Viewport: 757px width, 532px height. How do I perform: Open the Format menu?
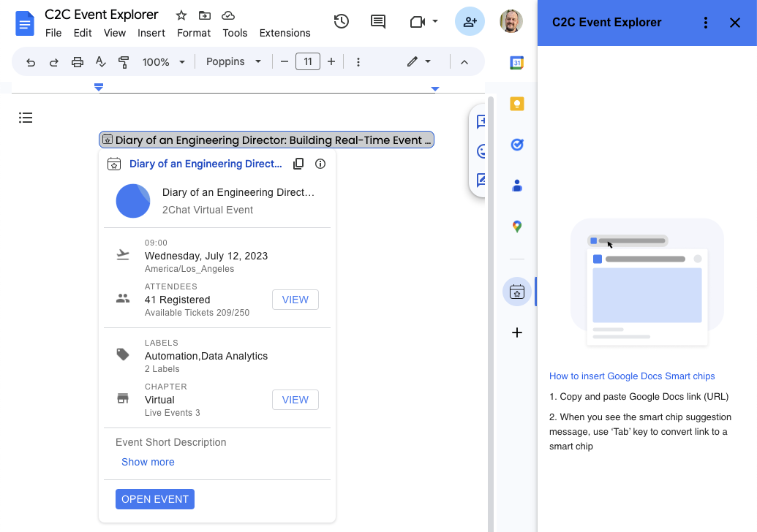(x=194, y=33)
